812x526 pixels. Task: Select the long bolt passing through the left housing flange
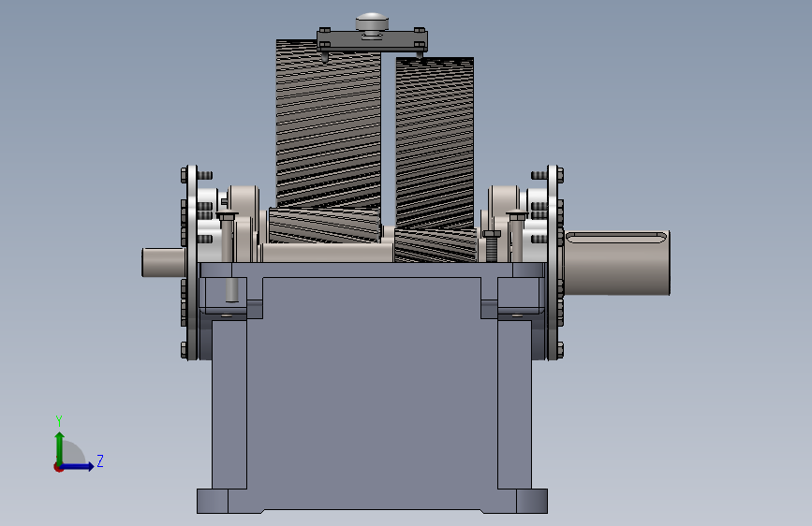[x=228, y=256]
